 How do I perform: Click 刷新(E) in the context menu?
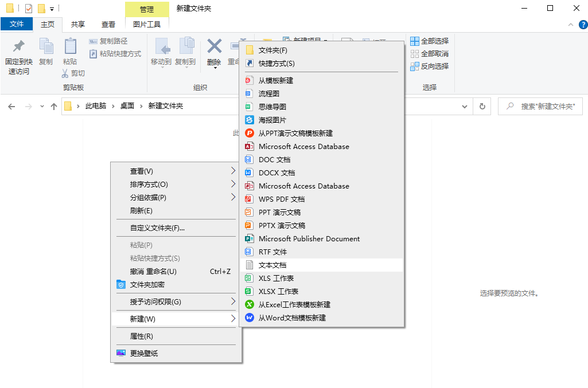pos(141,211)
